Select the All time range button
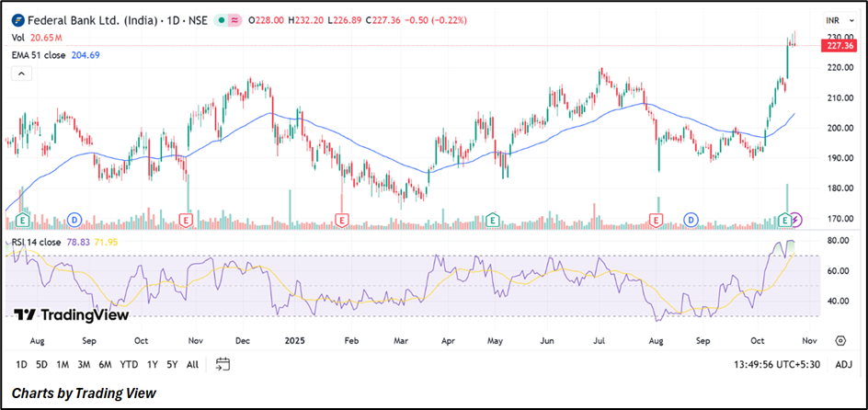 [x=191, y=364]
